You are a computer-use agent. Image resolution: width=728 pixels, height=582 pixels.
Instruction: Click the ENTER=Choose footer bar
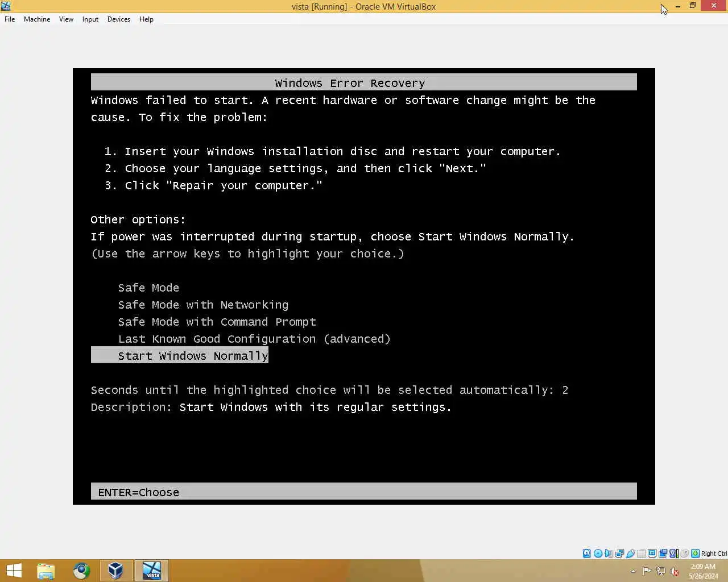coord(364,492)
